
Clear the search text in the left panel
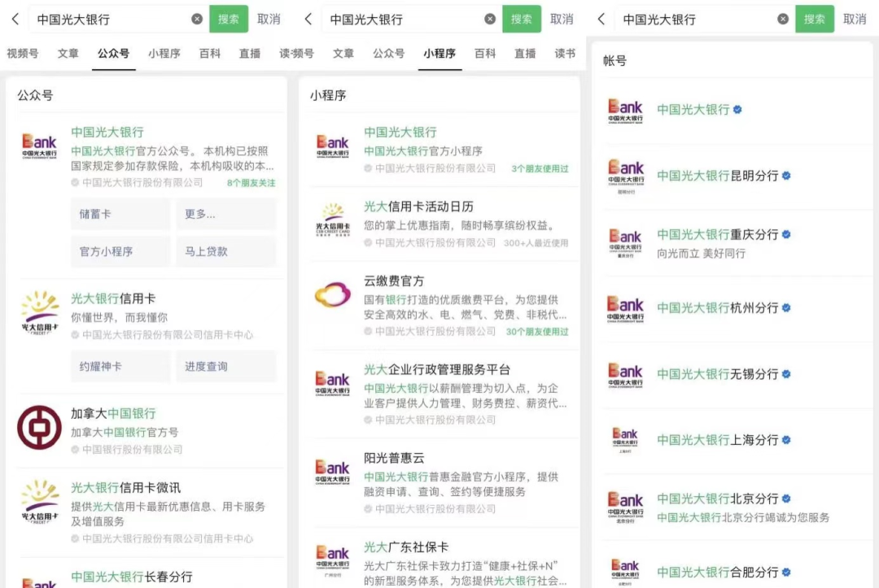(197, 19)
